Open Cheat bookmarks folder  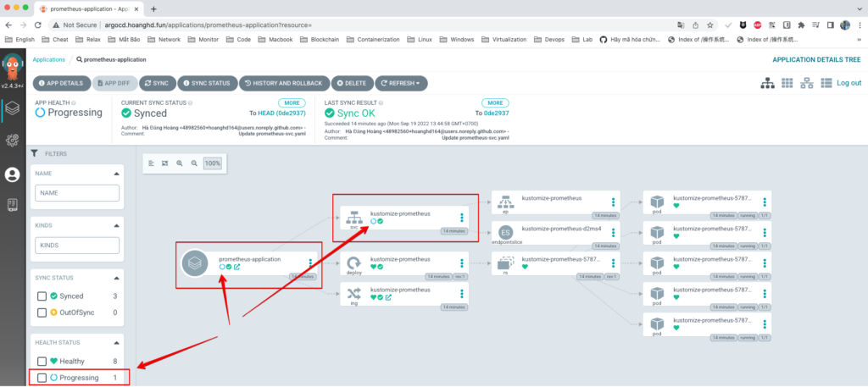[x=55, y=39]
